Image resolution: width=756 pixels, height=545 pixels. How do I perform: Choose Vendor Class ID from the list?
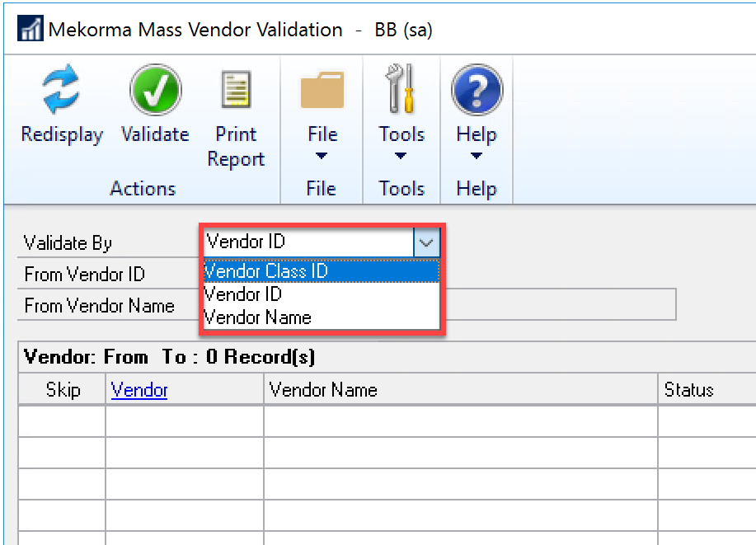click(x=322, y=271)
